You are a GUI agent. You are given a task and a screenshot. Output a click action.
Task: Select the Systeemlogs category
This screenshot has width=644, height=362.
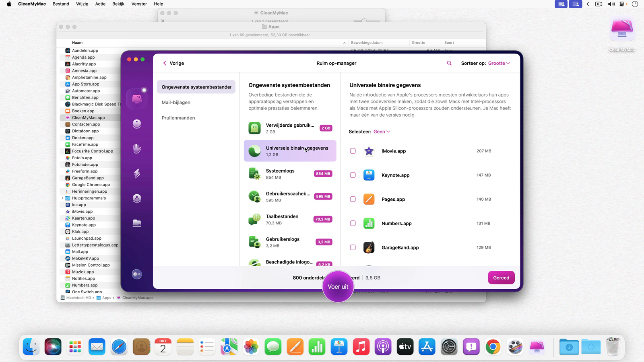(290, 174)
